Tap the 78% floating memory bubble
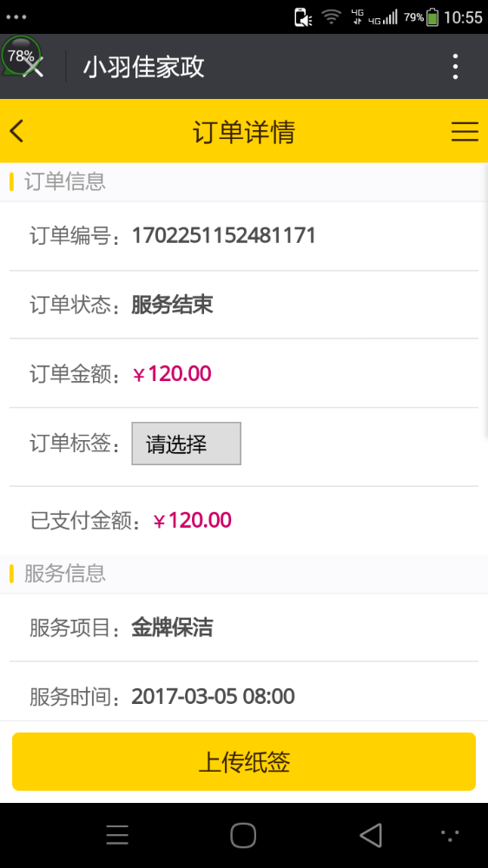The height and width of the screenshot is (868, 488). coord(21,56)
